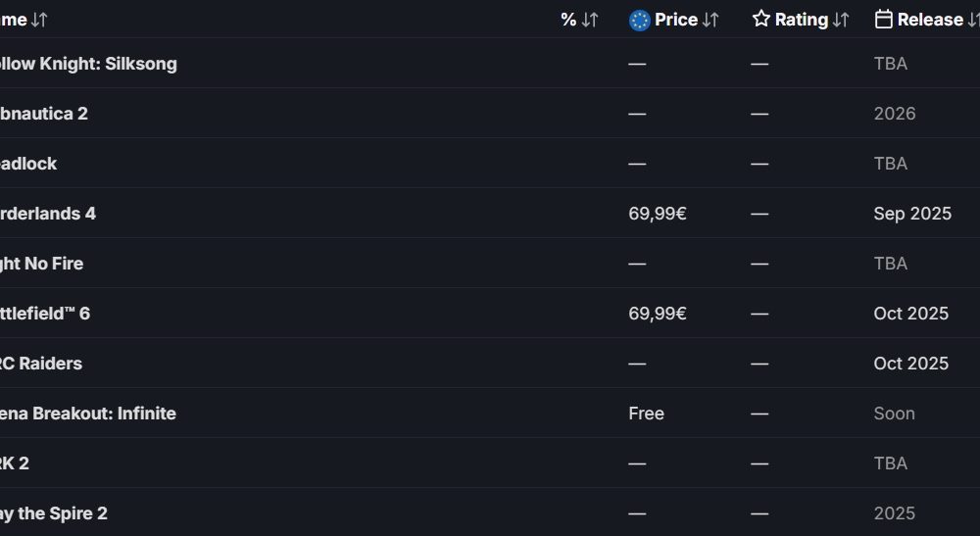Sort by Rating using arrows icon

[841, 20]
